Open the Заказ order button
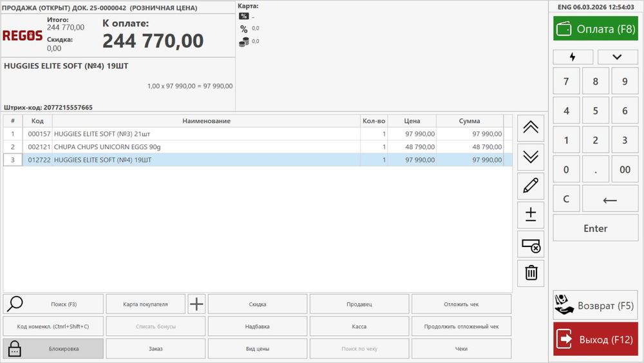 (156, 349)
